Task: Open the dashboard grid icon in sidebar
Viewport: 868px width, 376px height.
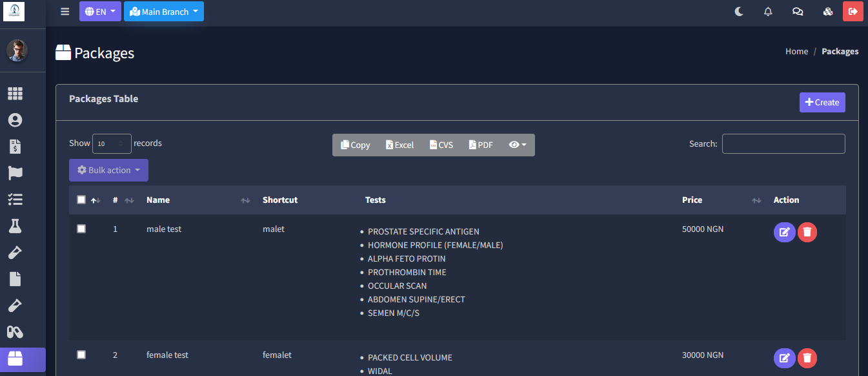Action: [15, 94]
